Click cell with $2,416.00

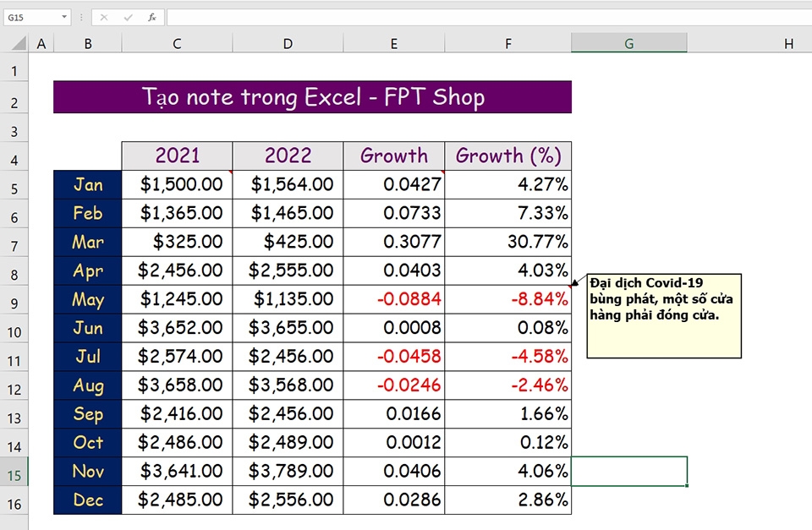177,413
